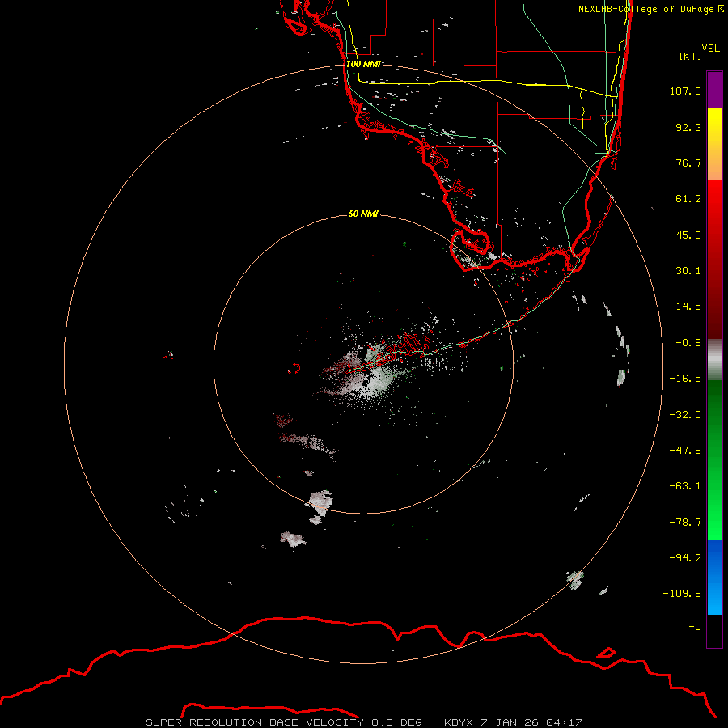Click the 14.5 velocity scale value

tap(688, 307)
